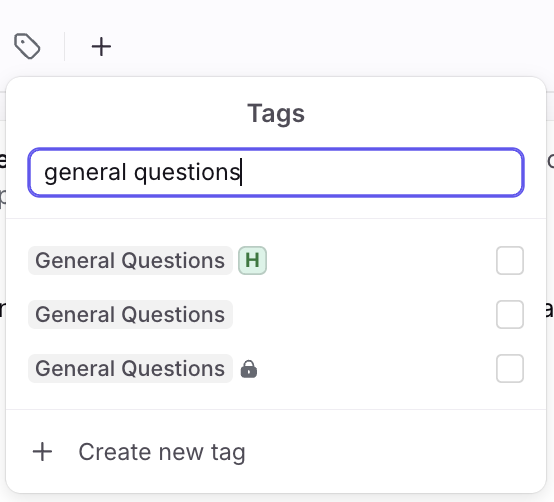The image size is (554, 502).
Task: Click the plus icon beside Create new tag
Action: (x=42, y=451)
